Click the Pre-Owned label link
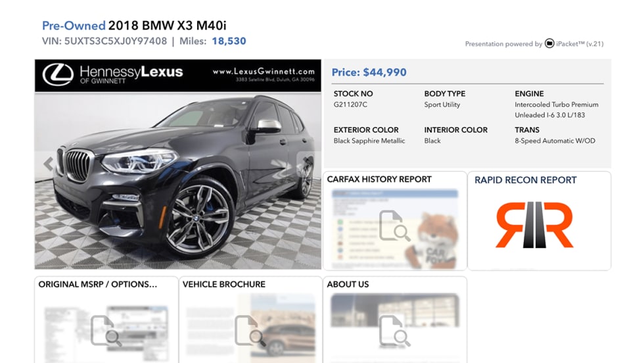 coord(74,26)
